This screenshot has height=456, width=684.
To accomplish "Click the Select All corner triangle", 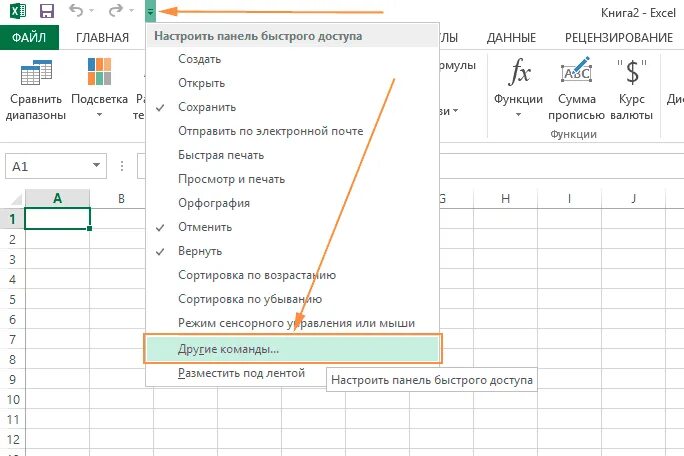I will (16, 199).
